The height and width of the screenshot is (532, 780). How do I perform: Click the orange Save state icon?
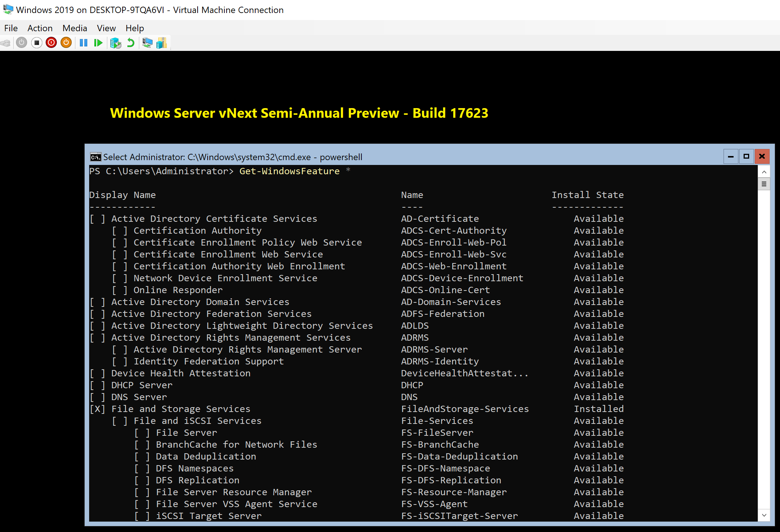point(66,43)
